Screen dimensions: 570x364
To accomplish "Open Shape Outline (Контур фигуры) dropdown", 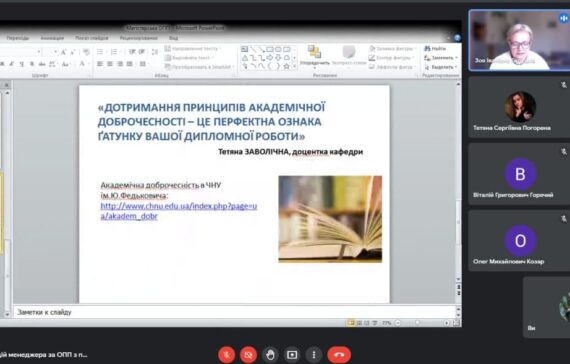I will (x=392, y=58).
